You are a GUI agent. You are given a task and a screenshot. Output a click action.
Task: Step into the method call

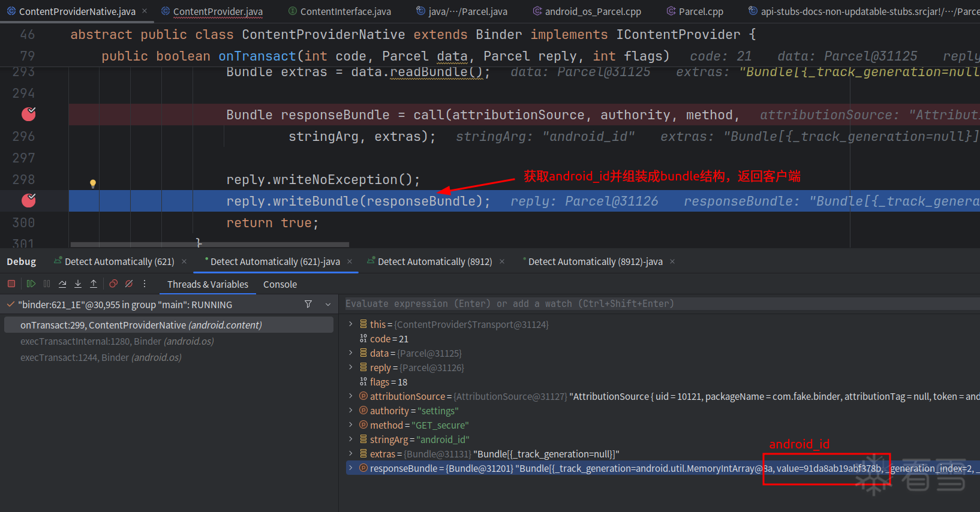[x=78, y=284]
